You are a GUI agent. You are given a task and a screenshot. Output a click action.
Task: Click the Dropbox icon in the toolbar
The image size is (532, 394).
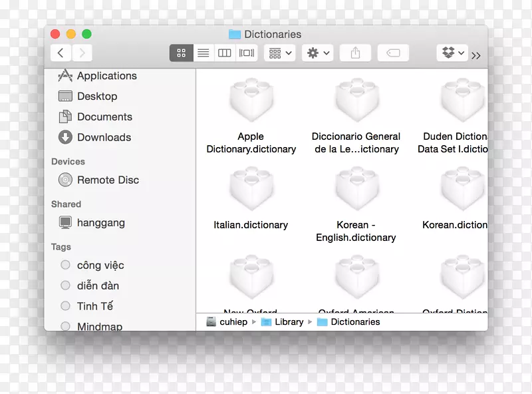point(448,53)
